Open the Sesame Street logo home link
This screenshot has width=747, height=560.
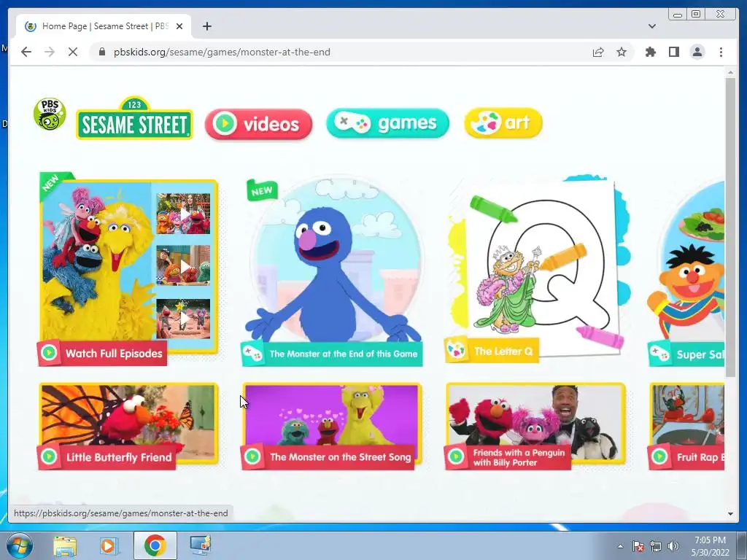(134, 119)
